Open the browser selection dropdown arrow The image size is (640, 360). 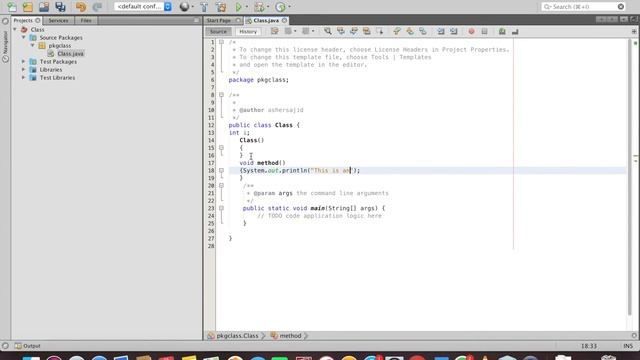pos(193,7)
